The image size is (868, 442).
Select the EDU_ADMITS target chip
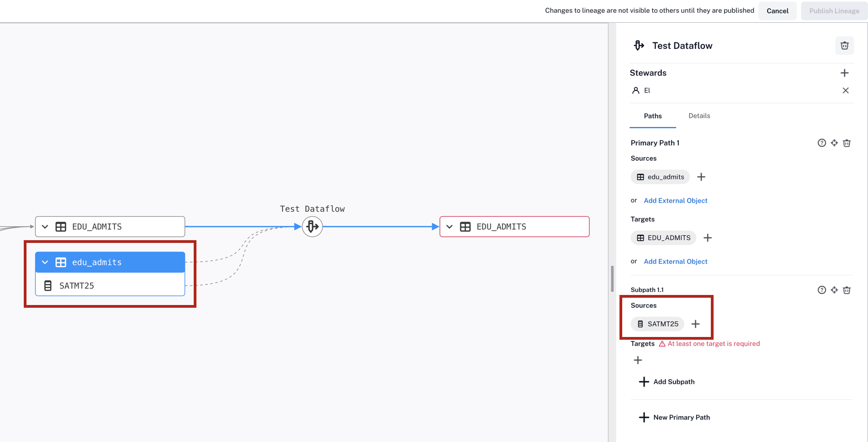click(663, 238)
